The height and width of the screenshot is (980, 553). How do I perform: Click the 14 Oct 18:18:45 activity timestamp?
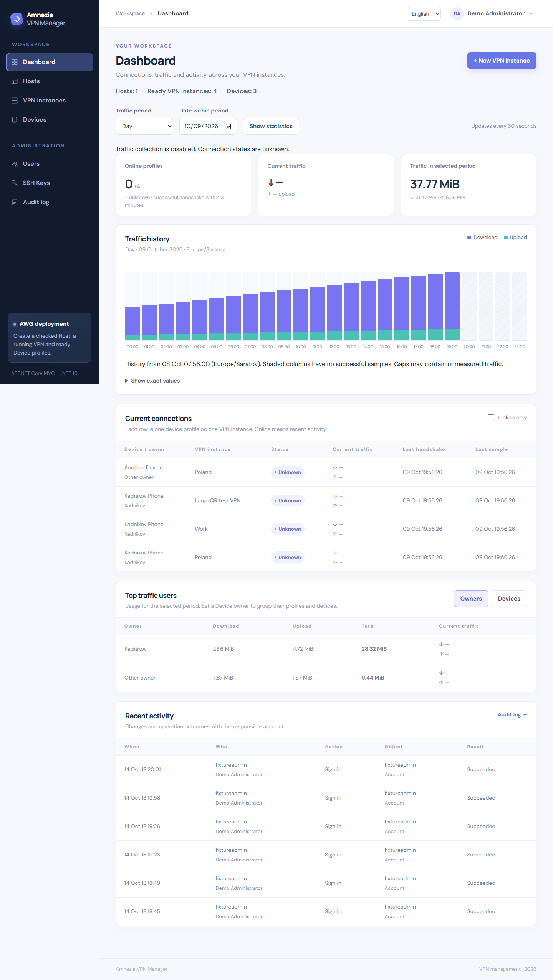point(142,911)
